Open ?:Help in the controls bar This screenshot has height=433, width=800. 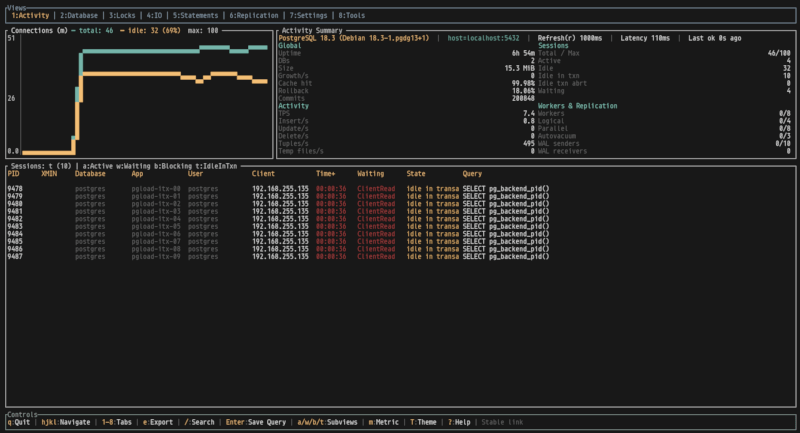tap(460, 423)
